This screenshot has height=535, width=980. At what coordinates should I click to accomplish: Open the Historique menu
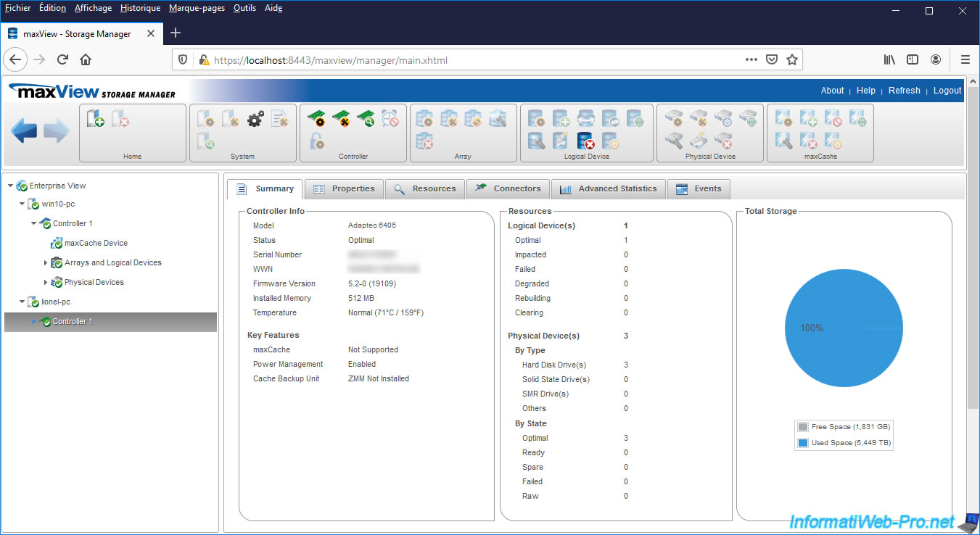click(140, 8)
